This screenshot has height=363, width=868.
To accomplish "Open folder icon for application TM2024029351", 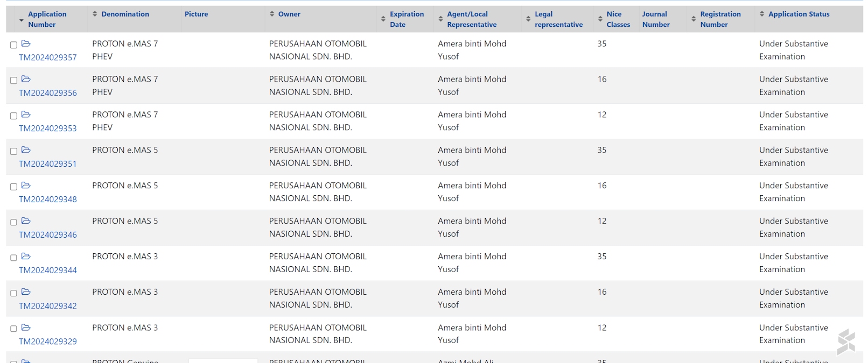I will 26,150.
